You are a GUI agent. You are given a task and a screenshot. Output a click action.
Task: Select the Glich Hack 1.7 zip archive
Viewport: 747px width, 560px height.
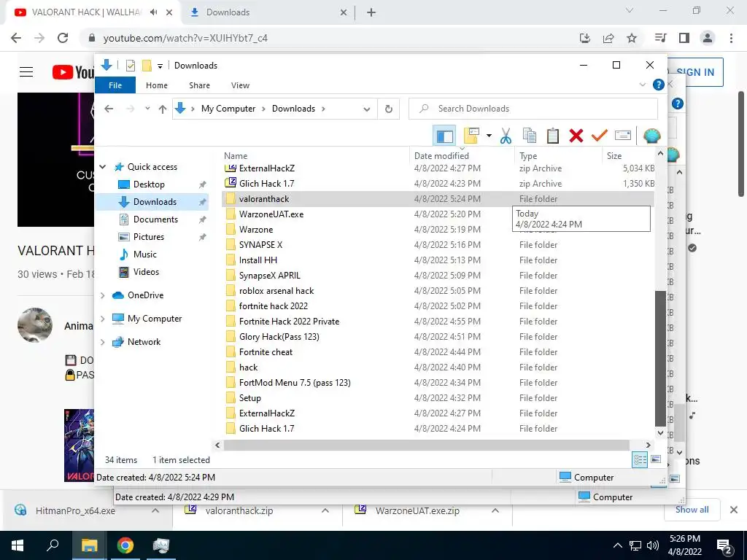267,184
